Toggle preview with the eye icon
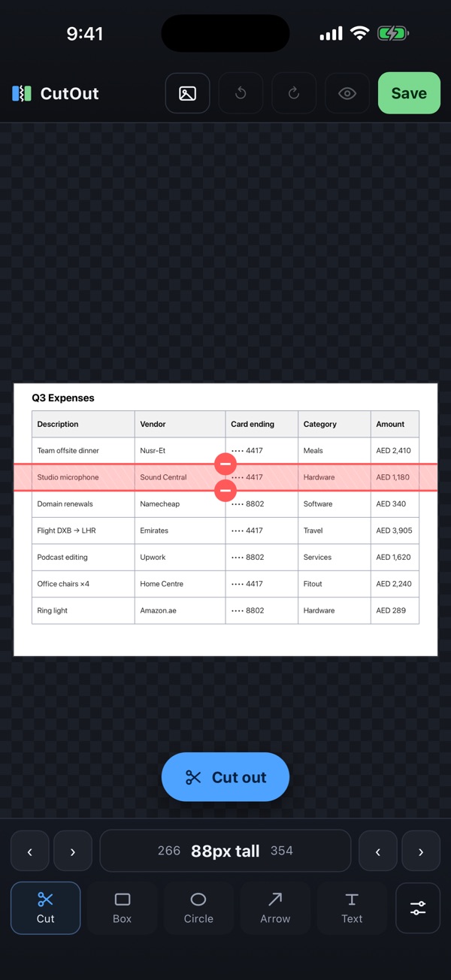 (x=347, y=93)
